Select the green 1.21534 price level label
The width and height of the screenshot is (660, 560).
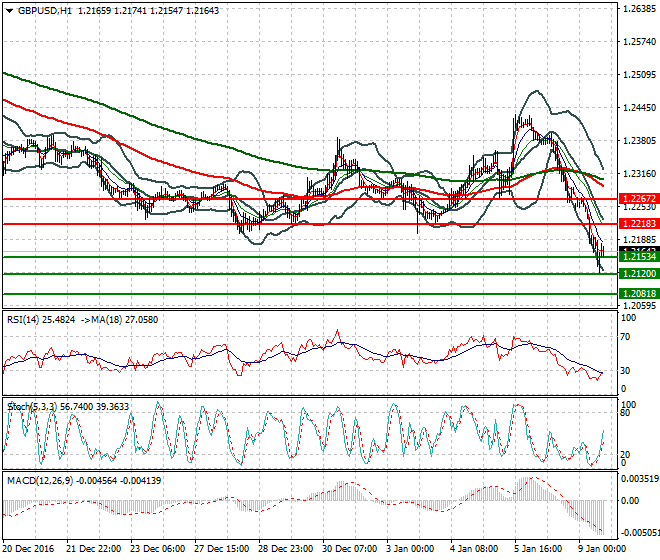pos(637,258)
